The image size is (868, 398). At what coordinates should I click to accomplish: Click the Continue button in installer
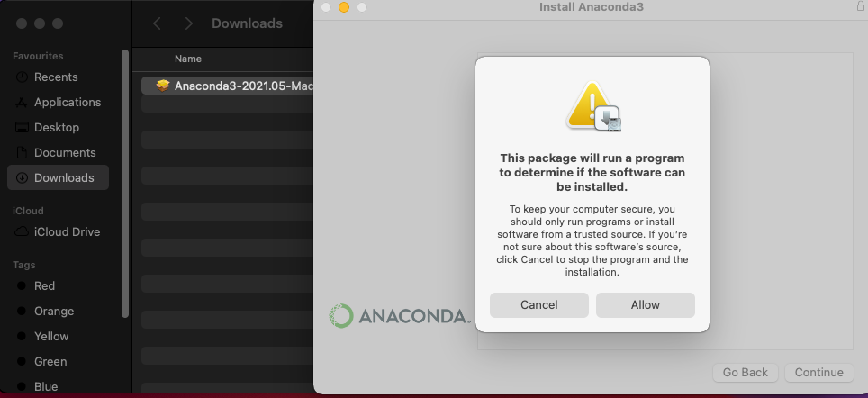(x=818, y=373)
